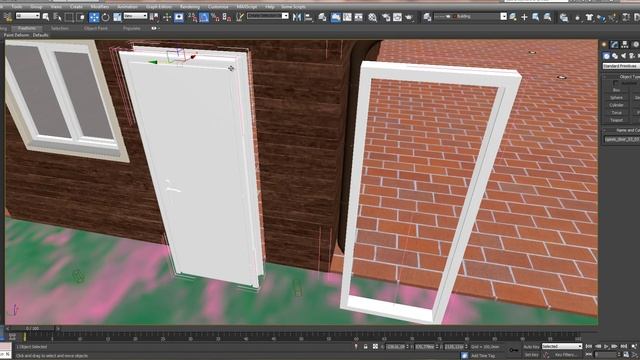Click the Render Production teapot icon
This screenshot has width=640, height=360.
click(409, 17)
